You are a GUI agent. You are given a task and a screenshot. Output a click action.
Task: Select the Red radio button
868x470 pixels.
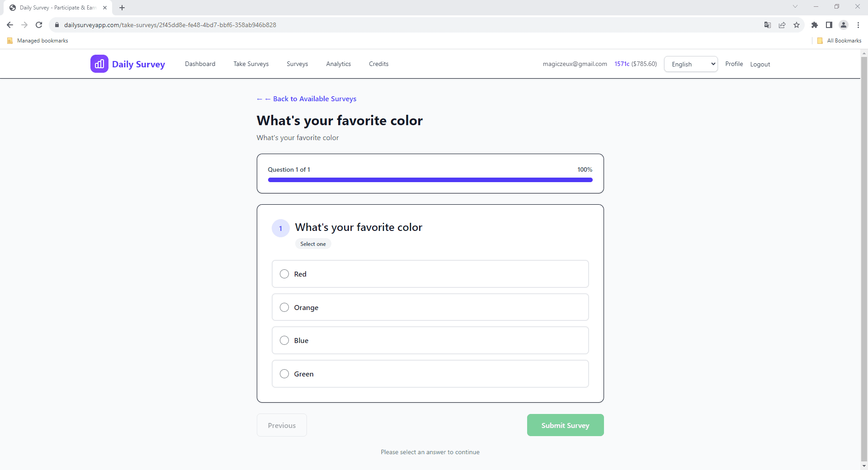[284, 274]
